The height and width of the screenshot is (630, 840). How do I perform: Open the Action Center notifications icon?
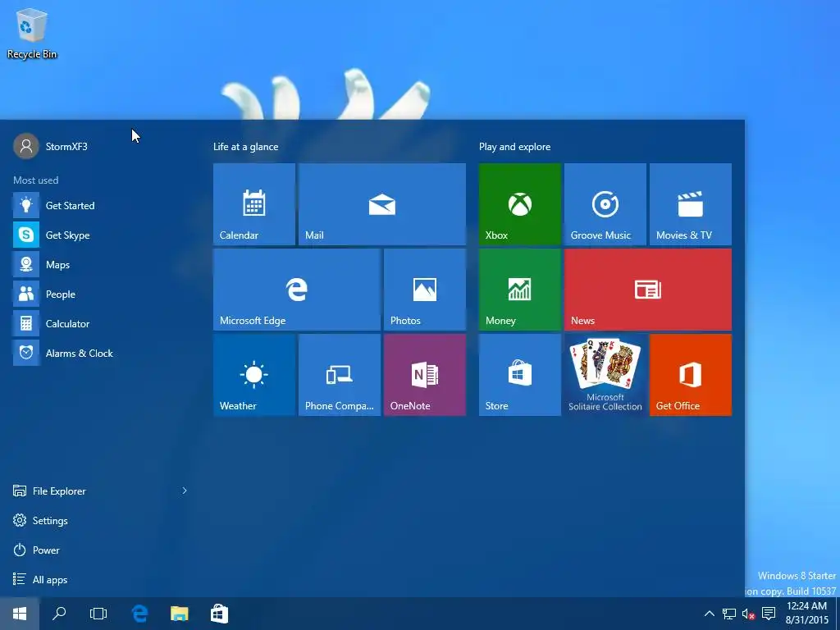pos(769,614)
